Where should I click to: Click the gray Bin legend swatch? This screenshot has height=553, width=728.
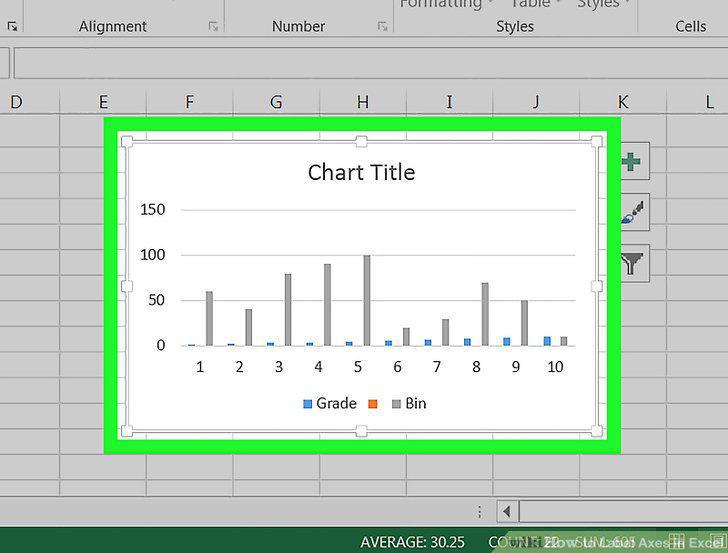(396, 404)
